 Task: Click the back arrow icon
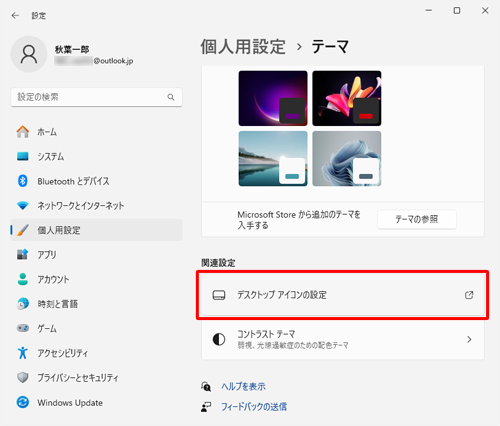(x=15, y=15)
